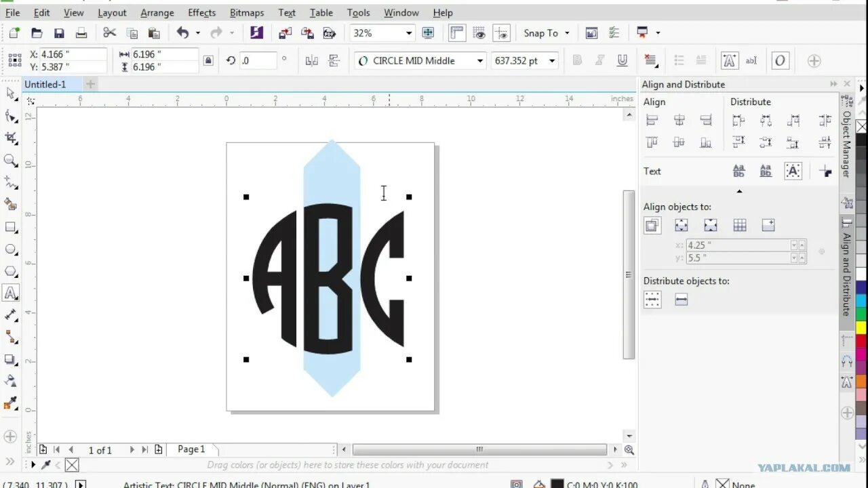Screen dimensions: 868x488
Task: Select the Zoom tool in the toolbox
Action: click(x=11, y=161)
